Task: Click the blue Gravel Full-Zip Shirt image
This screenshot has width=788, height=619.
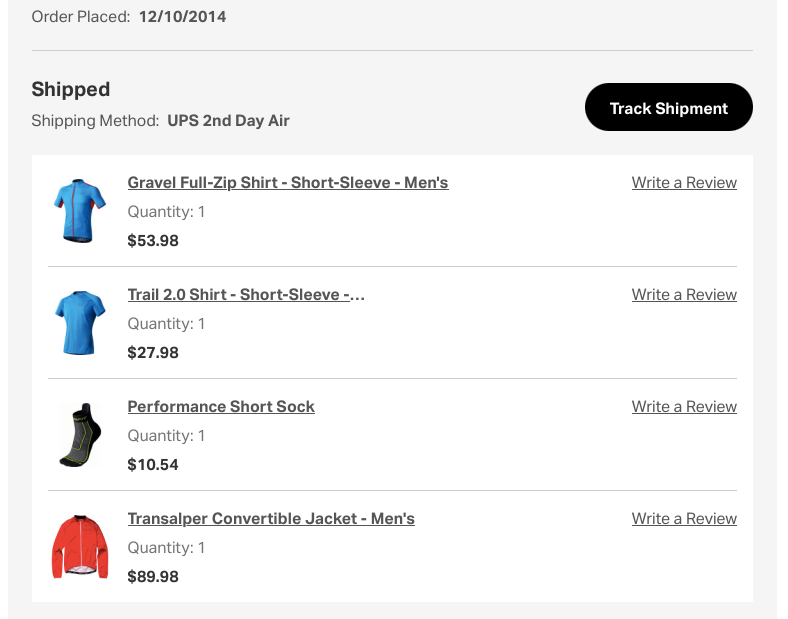Action: (79, 210)
